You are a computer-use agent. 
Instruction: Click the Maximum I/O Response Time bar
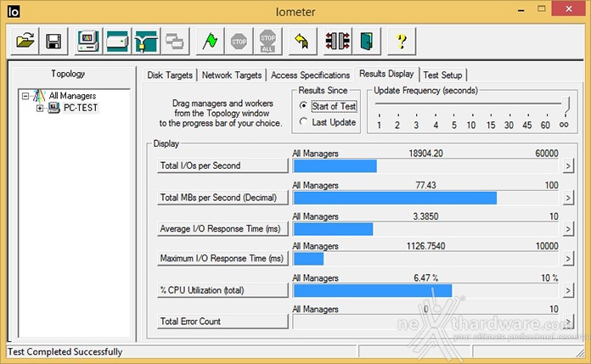(425, 259)
